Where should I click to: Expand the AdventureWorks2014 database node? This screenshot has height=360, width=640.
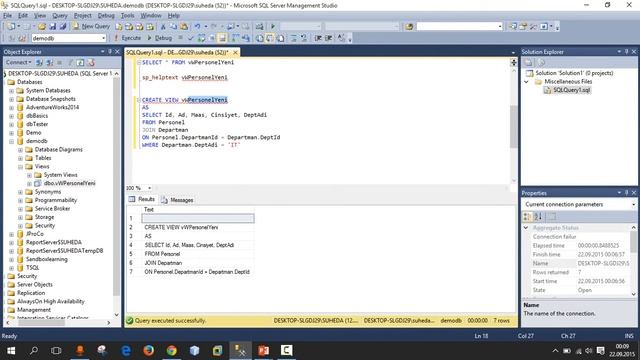tap(12, 107)
